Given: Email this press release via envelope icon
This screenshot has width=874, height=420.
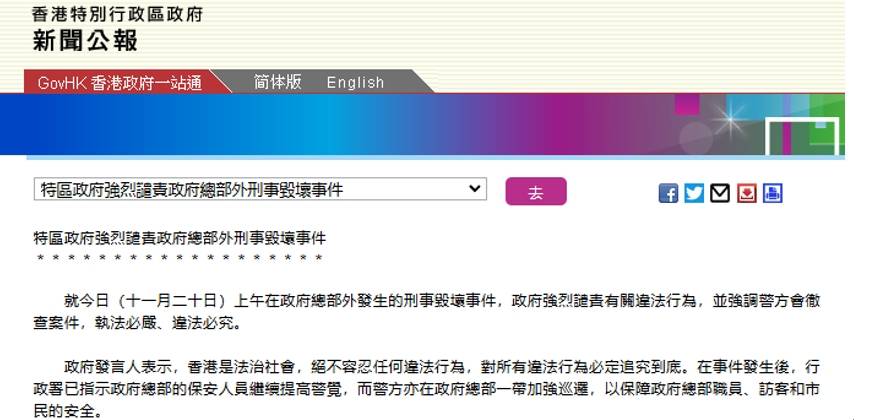Looking at the screenshot, I should [x=720, y=193].
